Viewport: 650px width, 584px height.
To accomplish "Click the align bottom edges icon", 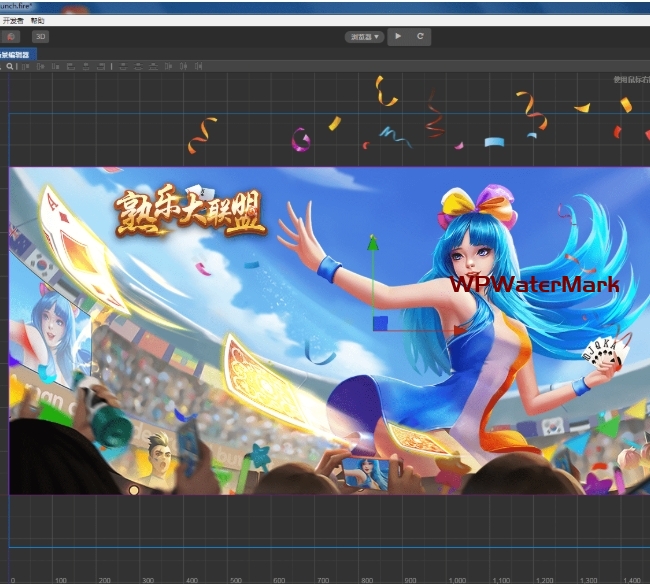I will coord(56,66).
